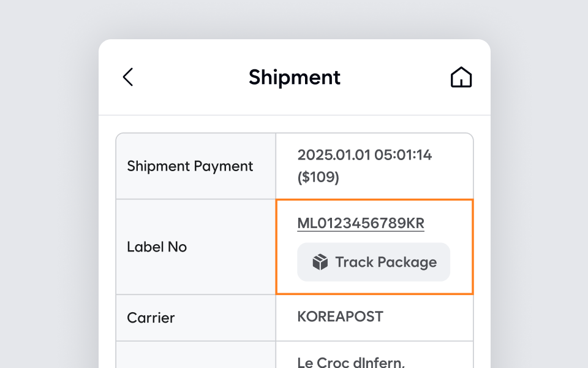Select the Carrier row label

[x=151, y=318]
